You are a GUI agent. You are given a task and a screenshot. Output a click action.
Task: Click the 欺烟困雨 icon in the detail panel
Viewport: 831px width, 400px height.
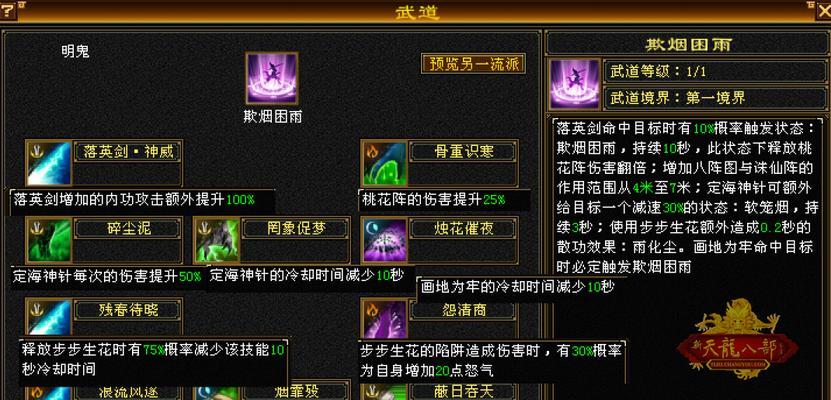574,84
